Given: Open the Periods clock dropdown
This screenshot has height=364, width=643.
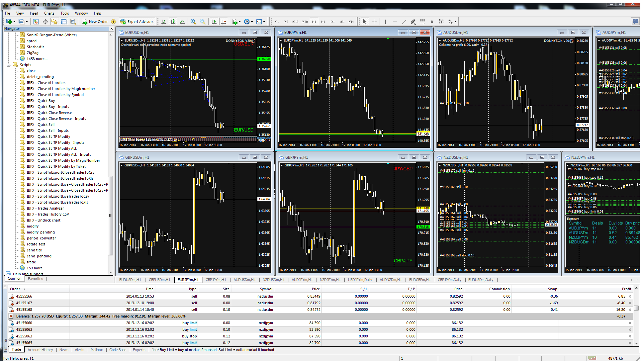Looking at the screenshot, I should point(252,22).
